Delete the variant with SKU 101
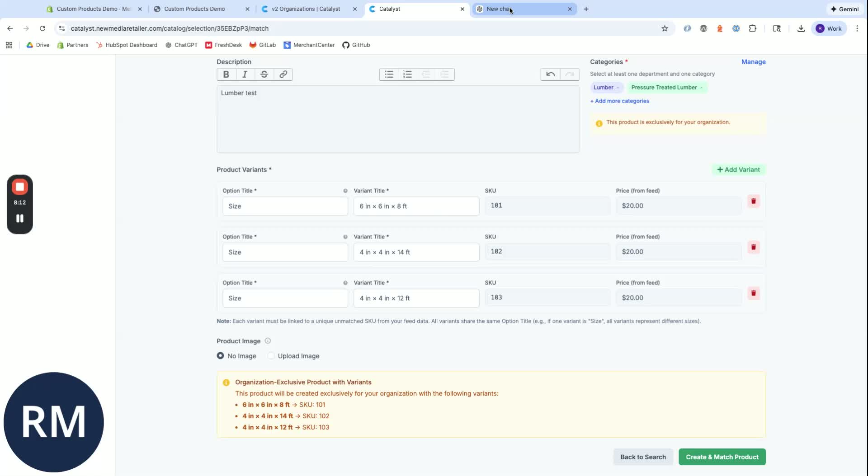This screenshot has height=476, width=868. (753, 201)
